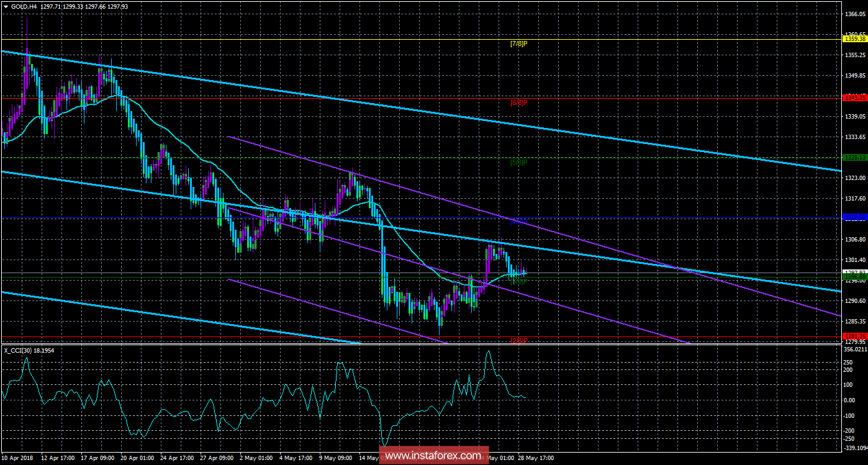Click the red 1281.25 price tag
The width and height of the screenshot is (868, 465).
point(854,336)
